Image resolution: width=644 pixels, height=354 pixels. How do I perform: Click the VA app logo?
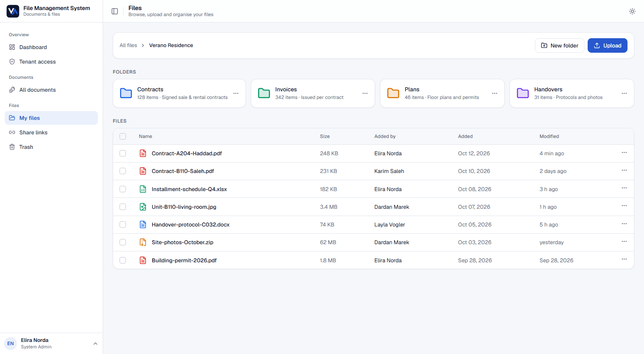[13, 11]
